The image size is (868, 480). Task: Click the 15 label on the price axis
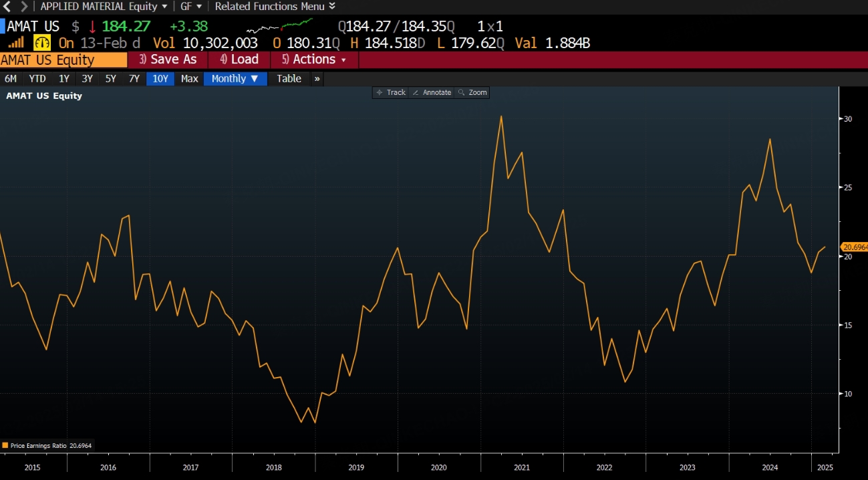[x=848, y=325]
